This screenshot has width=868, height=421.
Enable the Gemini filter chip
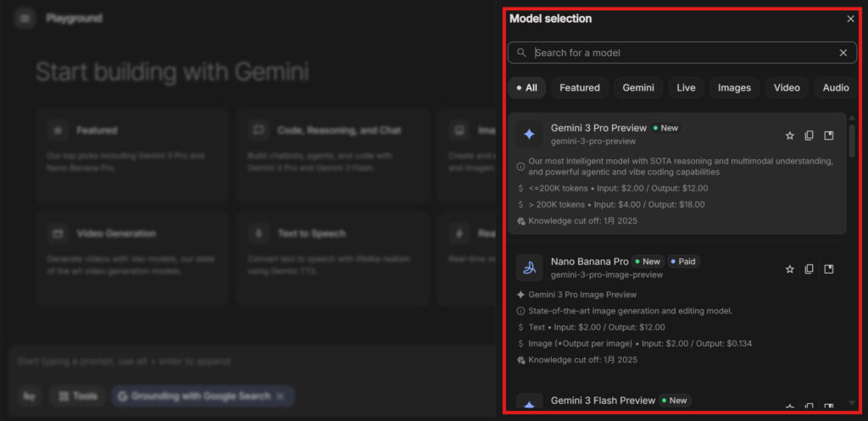(638, 87)
